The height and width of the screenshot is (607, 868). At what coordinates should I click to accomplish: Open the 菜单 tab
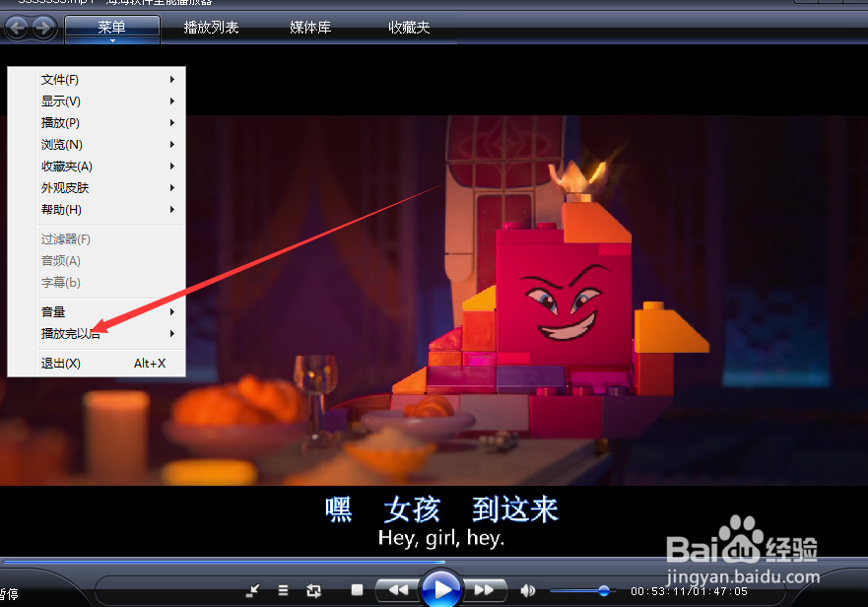(112, 28)
